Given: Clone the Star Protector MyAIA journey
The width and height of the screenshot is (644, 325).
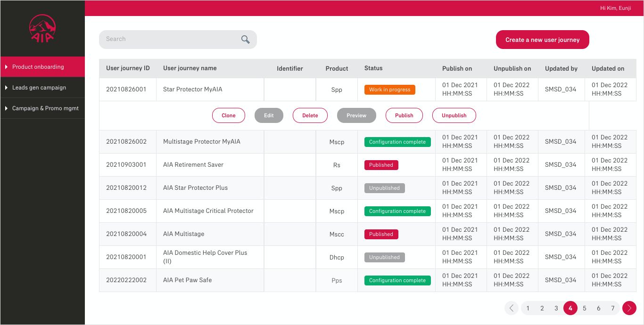Looking at the screenshot, I should tap(229, 115).
